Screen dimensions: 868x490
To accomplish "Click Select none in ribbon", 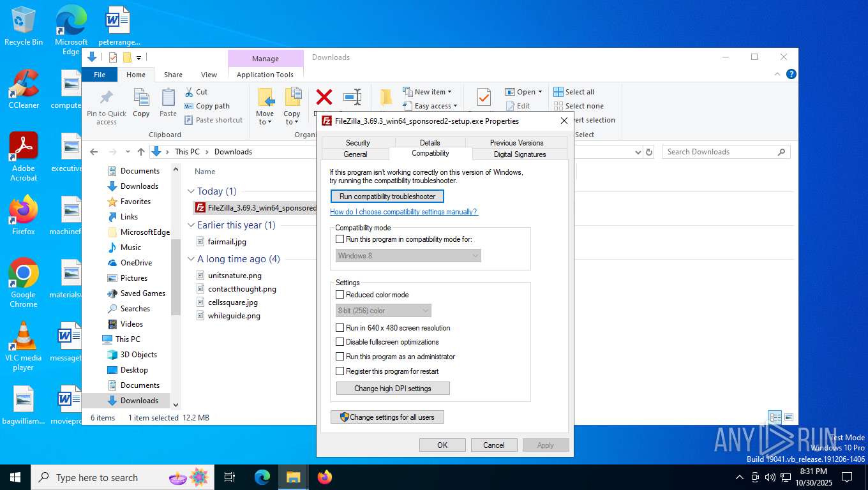I will tap(578, 106).
